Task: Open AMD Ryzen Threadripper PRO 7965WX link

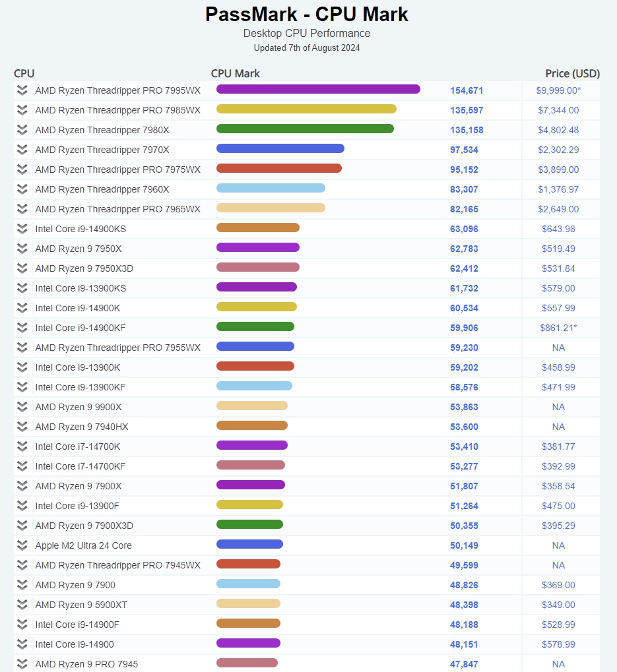Action: pyautogui.click(x=118, y=209)
